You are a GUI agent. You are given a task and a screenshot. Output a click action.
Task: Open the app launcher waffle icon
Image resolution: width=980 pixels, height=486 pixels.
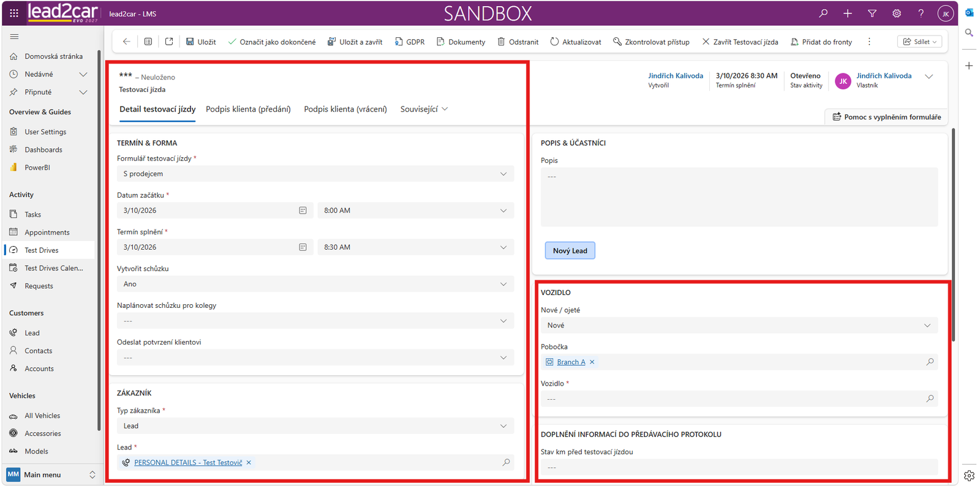(14, 13)
